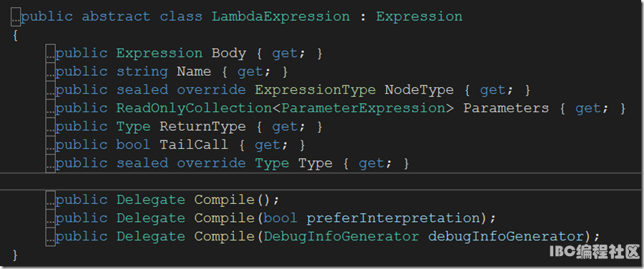Expand collapsed block before Compile preferInterpretation overload

click(x=51, y=218)
